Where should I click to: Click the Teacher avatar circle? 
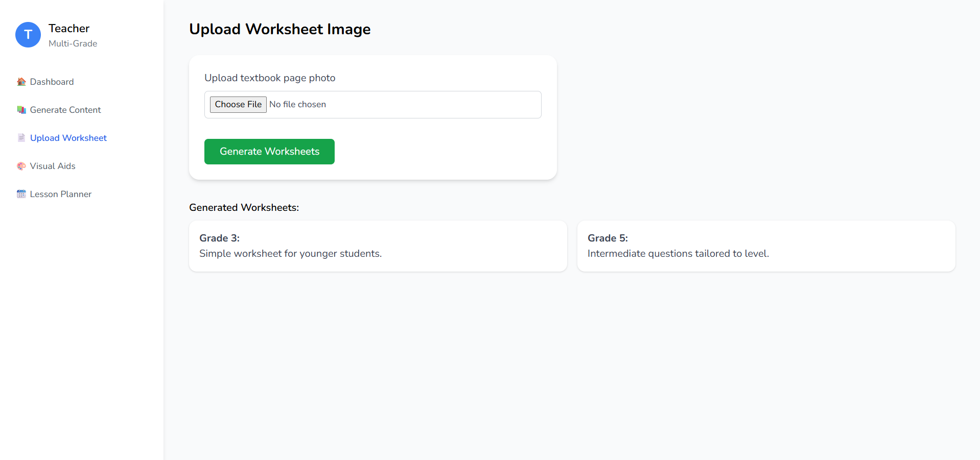pos(28,35)
